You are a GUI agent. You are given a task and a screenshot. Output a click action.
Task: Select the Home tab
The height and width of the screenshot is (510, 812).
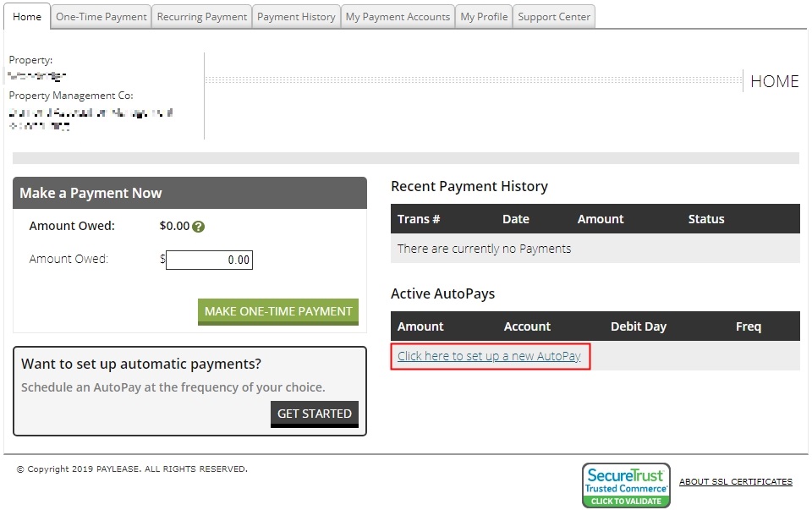tap(26, 15)
